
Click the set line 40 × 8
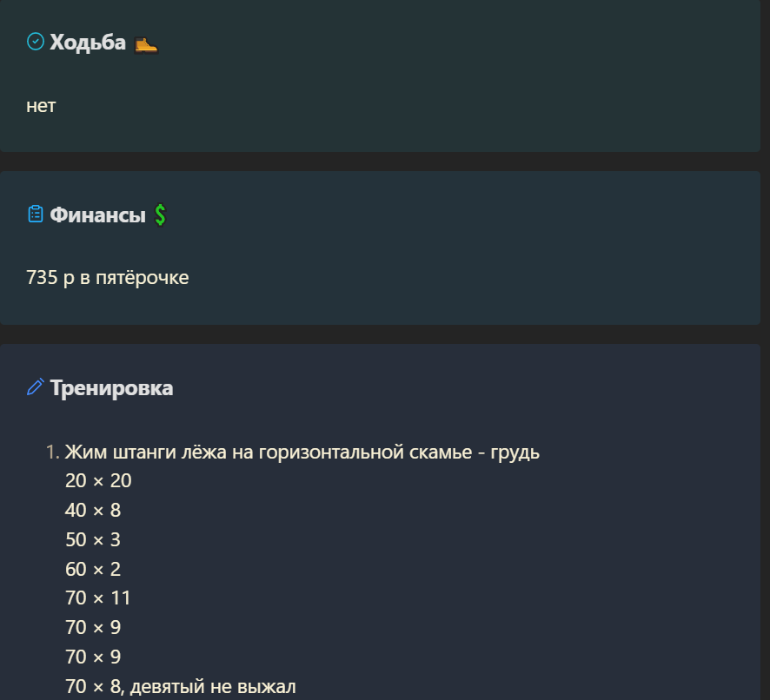coord(93,511)
